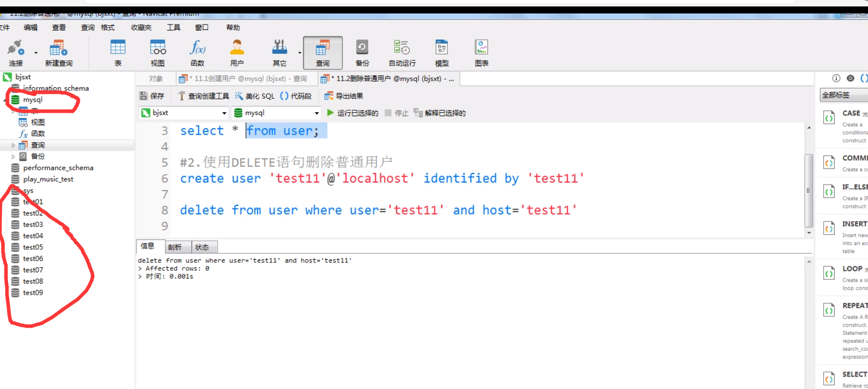Click Export Result (导出结果)
This screenshot has height=389, width=868.
tap(344, 96)
